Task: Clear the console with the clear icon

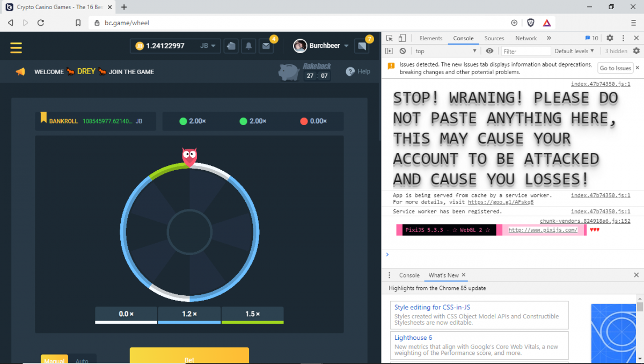Action: coord(402,51)
